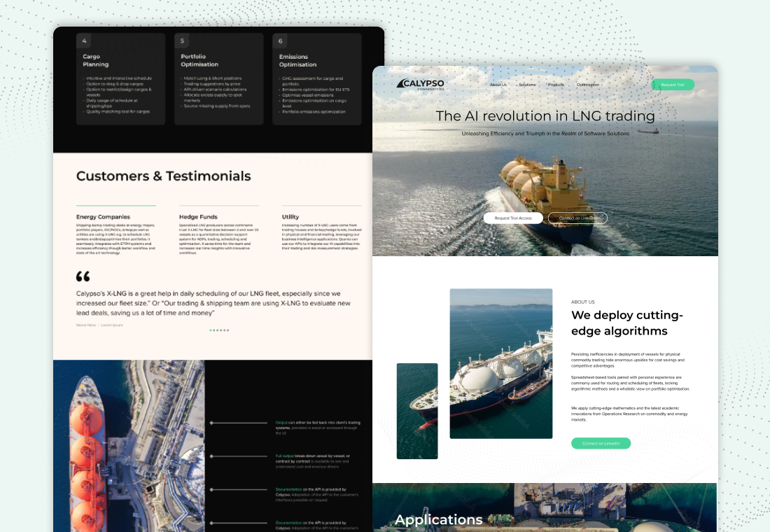This screenshot has height=532, width=770.
Task: Click the 'Spreadsheet-based tools paired' paragraph
Action: (631, 383)
